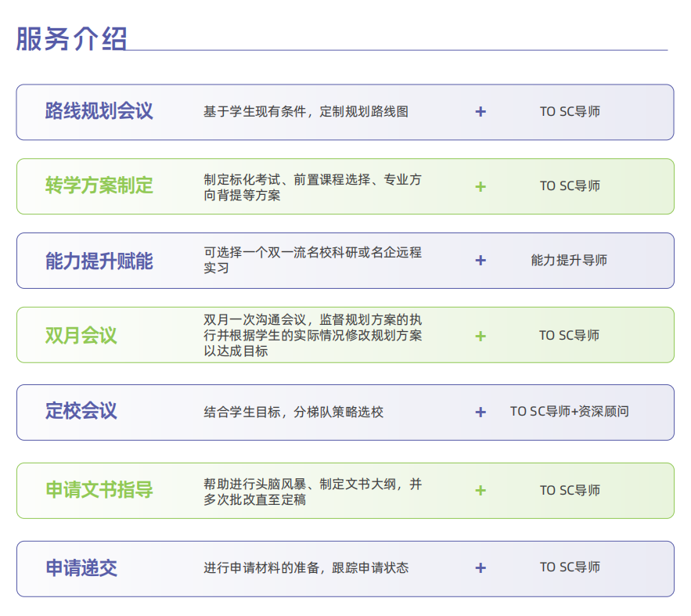
Task: Click the 申请文书指导 green title
Action: pos(99,491)
